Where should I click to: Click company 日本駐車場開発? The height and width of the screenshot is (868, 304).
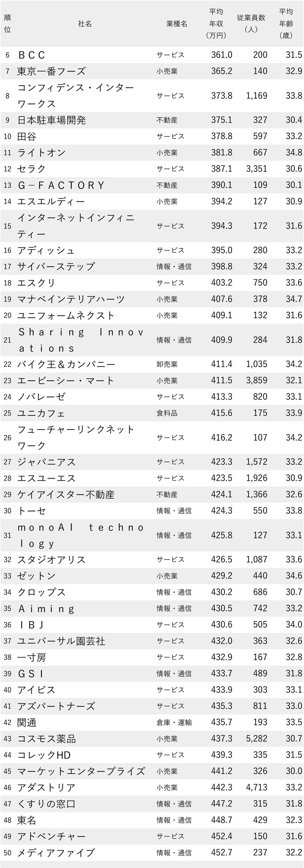pos(51,120)
